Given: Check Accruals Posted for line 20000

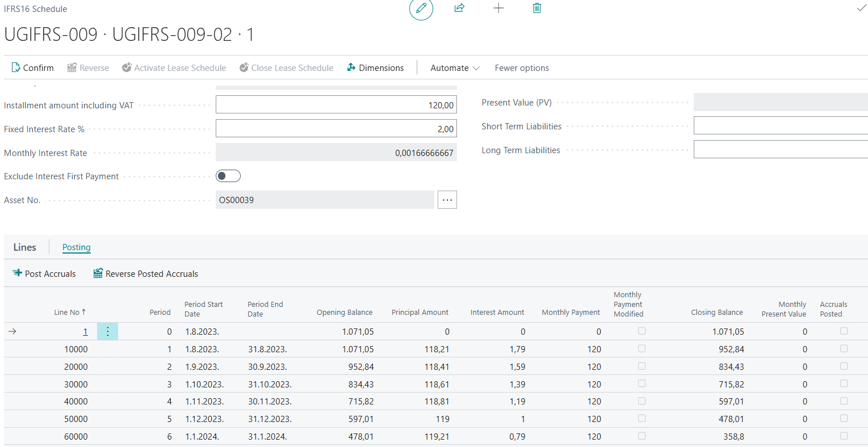Looking at the screenshot, I should 844,366.
